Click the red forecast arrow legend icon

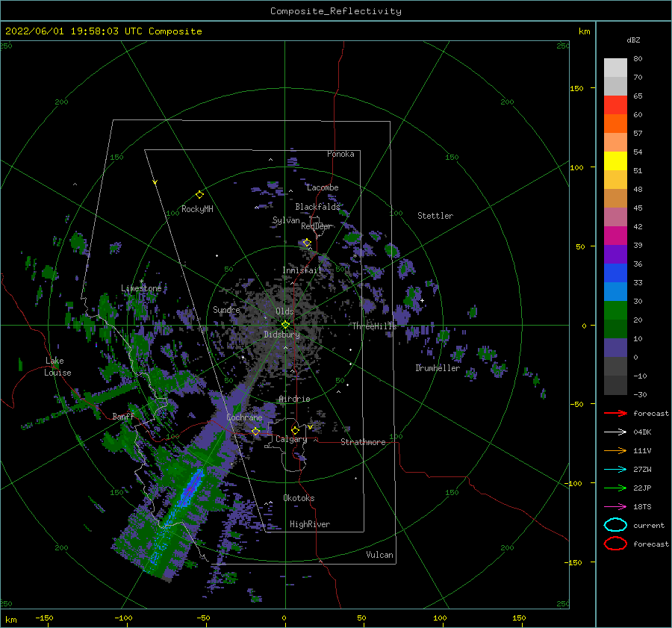point(615,413)
